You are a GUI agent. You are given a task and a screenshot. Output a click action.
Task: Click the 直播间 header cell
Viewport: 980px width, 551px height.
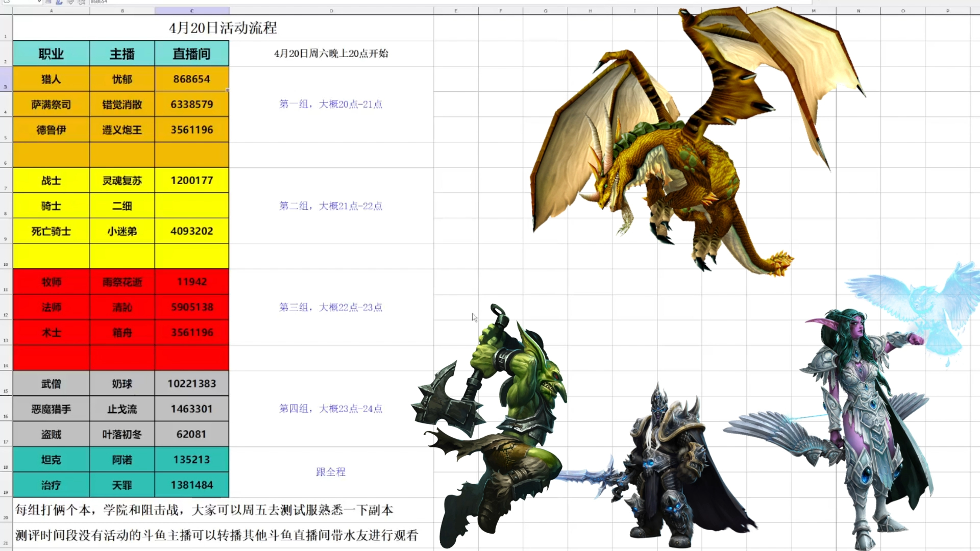[x=192, y=54]
